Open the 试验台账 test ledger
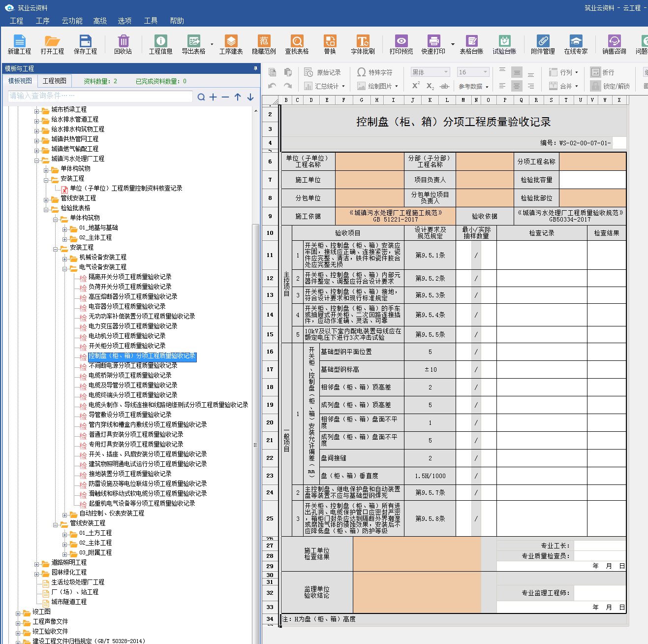Viewport: 648px width, 644px height. click(504, 44)
